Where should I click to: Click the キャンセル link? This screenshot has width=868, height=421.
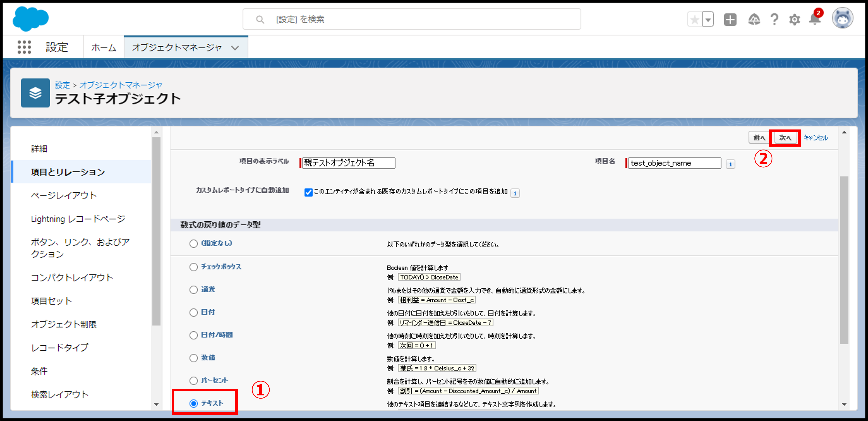click(815, 138)
